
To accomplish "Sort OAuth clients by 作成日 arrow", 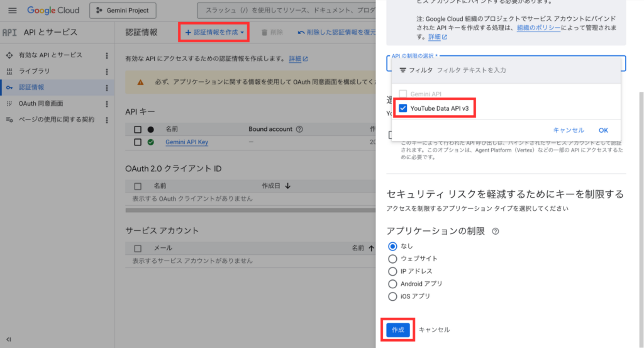I will (x=287, y=186).
